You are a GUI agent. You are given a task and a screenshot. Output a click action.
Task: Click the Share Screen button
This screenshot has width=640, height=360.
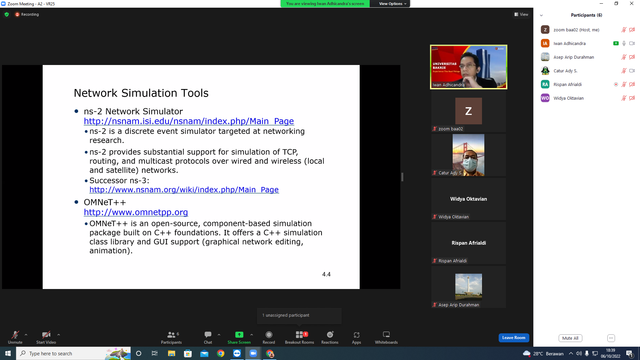point(239,337)
